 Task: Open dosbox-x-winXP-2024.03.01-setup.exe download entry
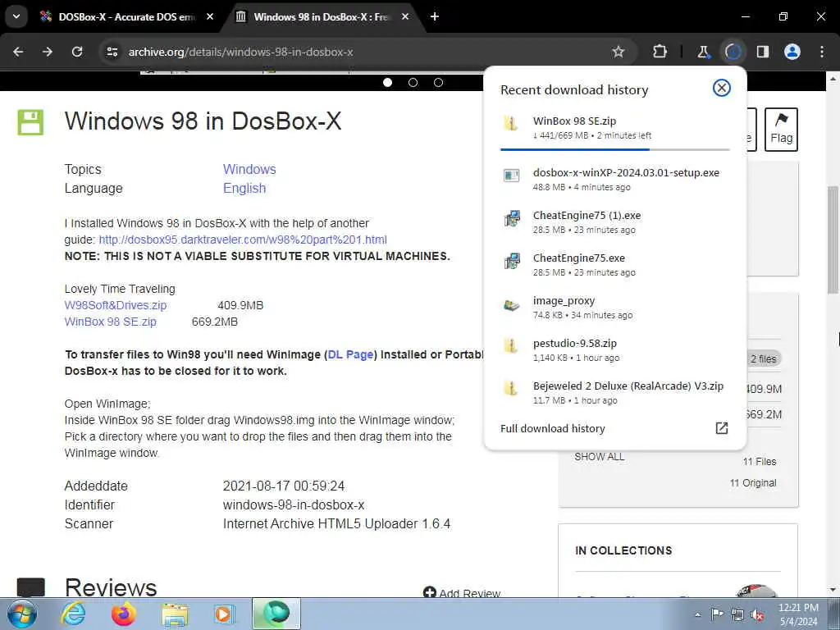click(x=614, y=179)
